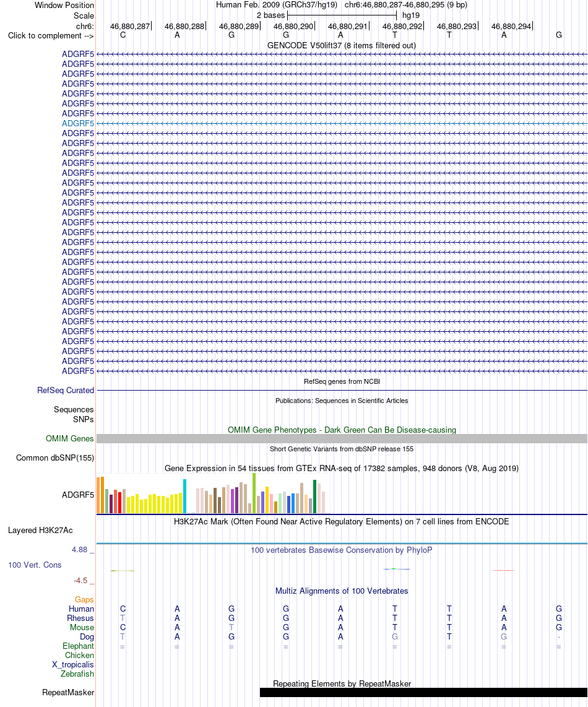Click the Chicken species row label
This screenshot has width=588, height=707.
coord(79,656)
